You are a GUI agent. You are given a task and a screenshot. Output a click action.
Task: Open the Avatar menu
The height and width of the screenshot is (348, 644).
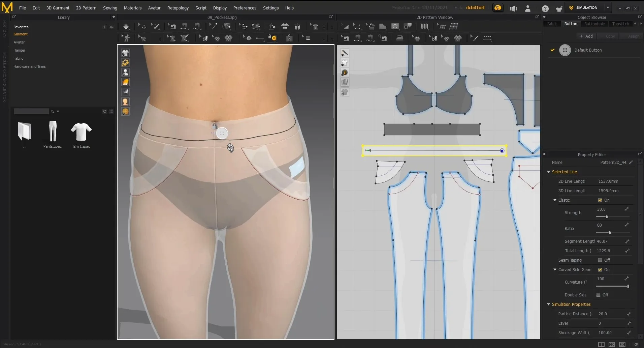click(154, 8)
